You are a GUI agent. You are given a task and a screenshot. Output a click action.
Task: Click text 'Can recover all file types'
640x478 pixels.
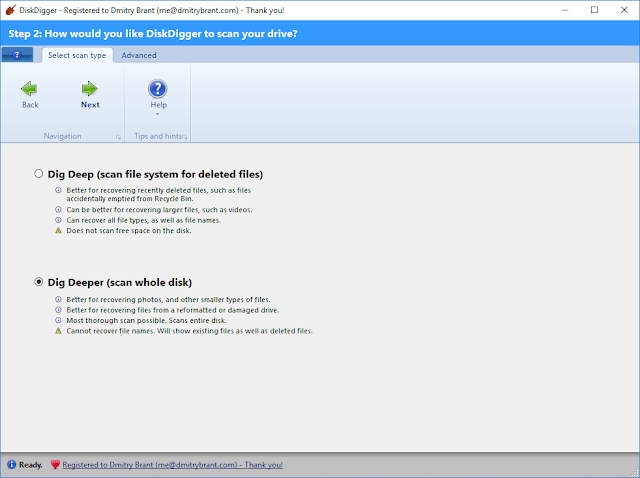click(x=107, y=220)
